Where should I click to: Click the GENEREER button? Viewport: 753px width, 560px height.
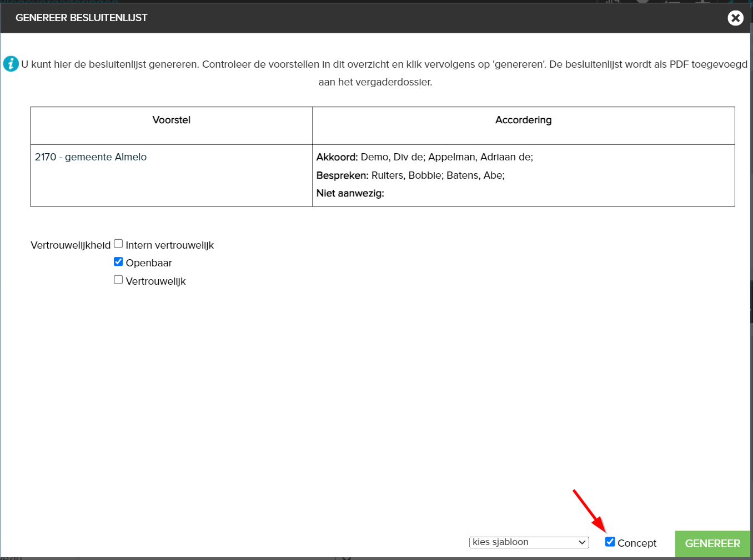click(712, 544)
